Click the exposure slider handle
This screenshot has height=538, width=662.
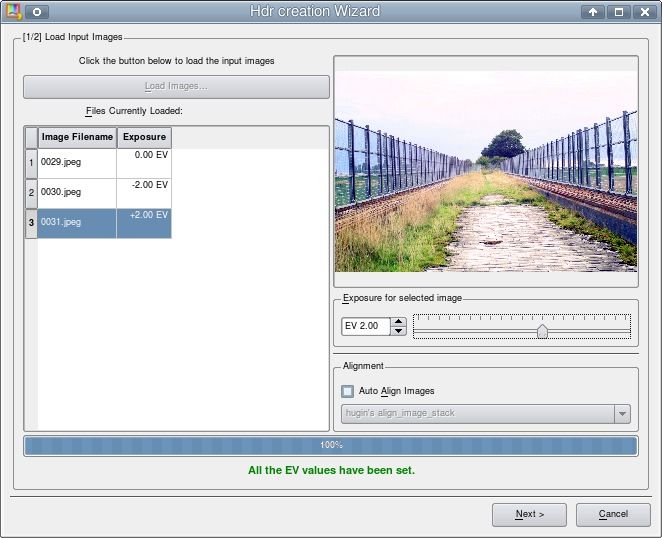pos(543,331)
